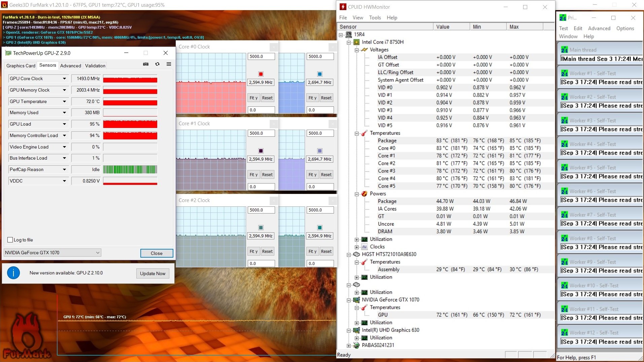Click the blue info icon for new version

[13, 273]
